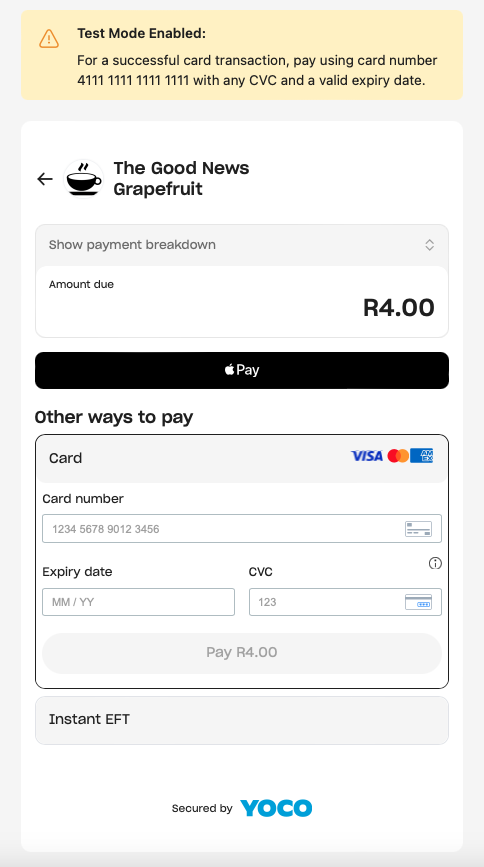484x867 pixels.
Task: Click the back arrow icon
Action: pyautogui.click(x=45, y=179)
